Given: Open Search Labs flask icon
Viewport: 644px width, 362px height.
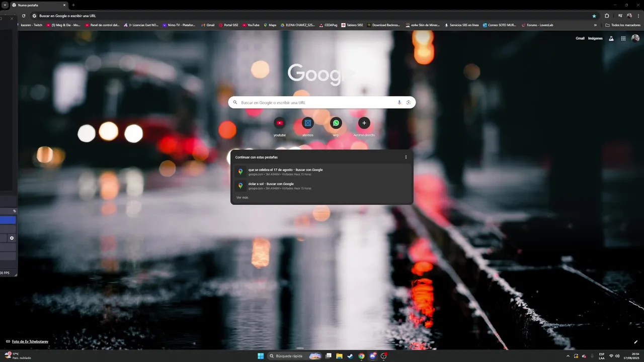Looking at the screenshot, I should (611, 38).
